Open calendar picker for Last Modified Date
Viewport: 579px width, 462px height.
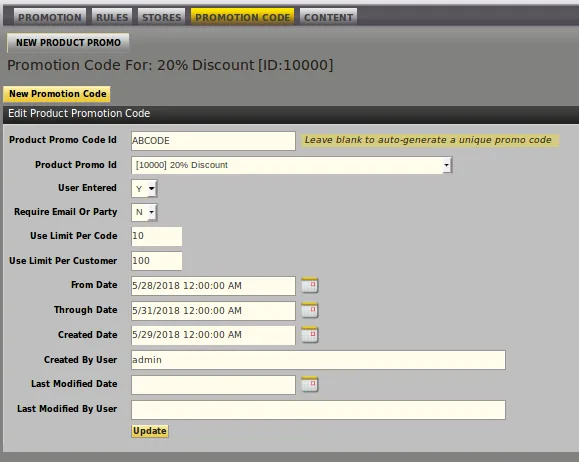(x=309, y=384)
